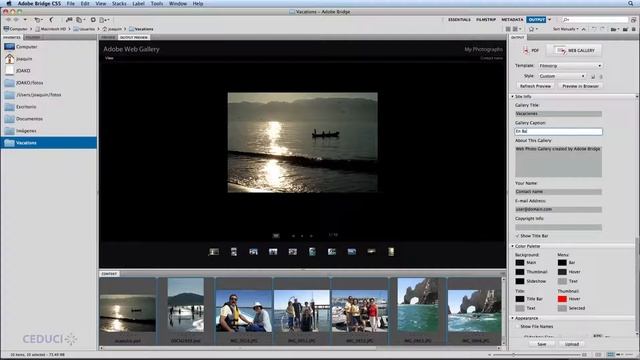The width and height of the screenshot is (640, 360).
Task: Open workspace switcher arrow next to OUTPUT
Action: point(550,20)
